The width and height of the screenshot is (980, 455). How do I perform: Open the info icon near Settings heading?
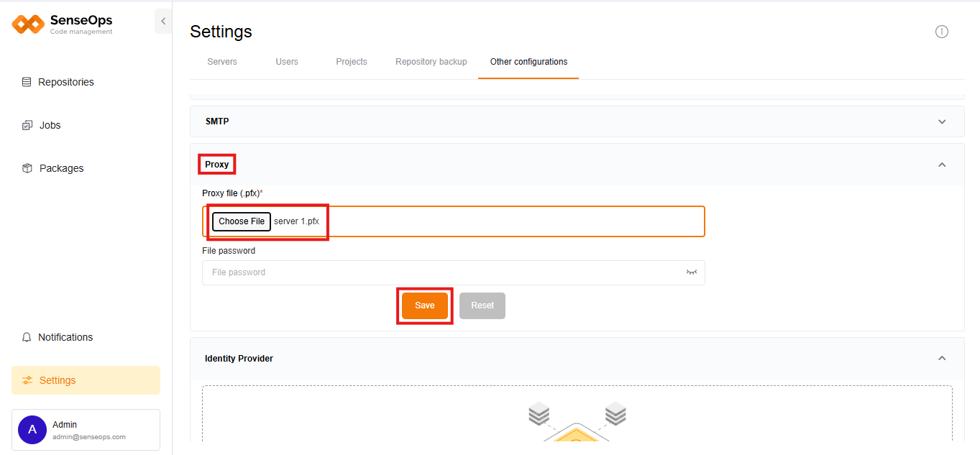pyautogui.click(x=942, y=31)
